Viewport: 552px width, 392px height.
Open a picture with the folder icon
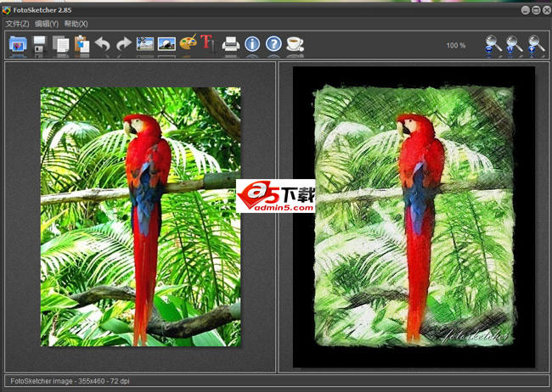coord(18,44)
